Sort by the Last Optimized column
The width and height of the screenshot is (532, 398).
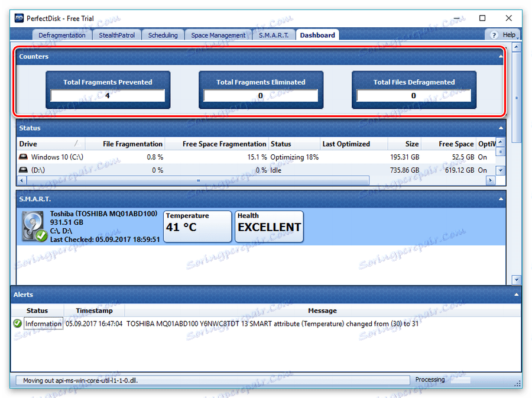pyautogui.click(x=353, y=144)
